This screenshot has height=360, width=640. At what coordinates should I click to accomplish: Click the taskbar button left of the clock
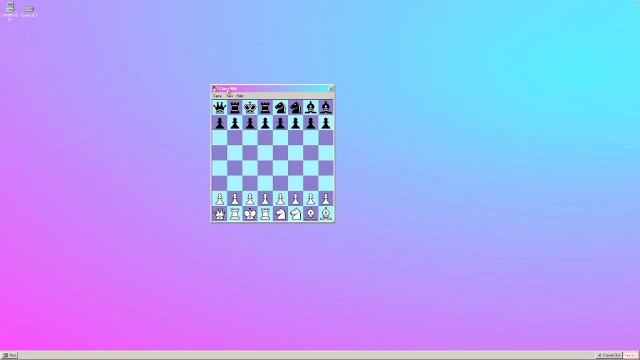609,356
